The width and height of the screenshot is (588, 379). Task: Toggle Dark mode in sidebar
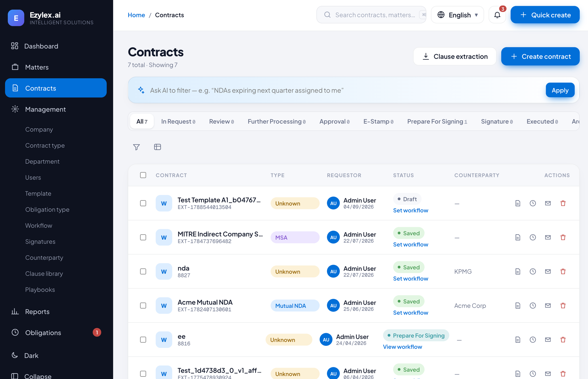[x=56, y=355]
